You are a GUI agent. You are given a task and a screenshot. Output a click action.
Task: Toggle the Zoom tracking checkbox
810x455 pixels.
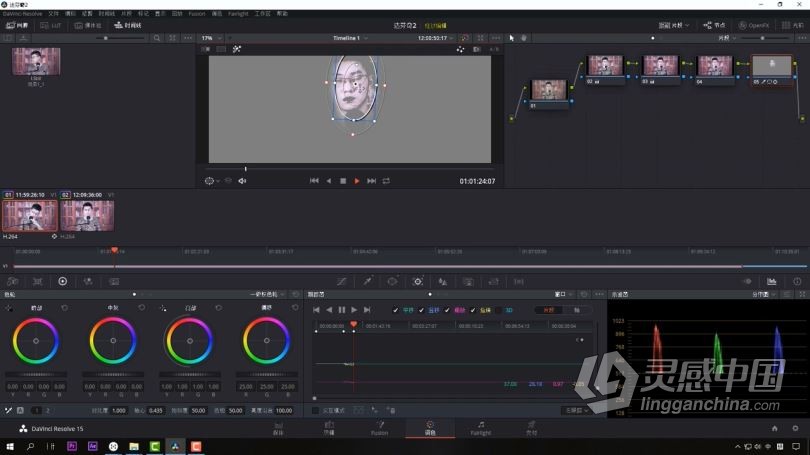[447, 310]
